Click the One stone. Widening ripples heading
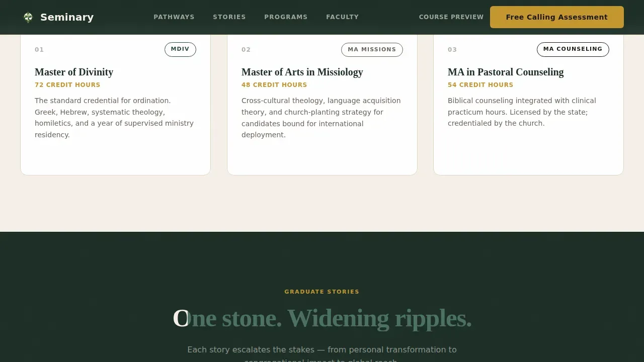 tap(322, 318)
